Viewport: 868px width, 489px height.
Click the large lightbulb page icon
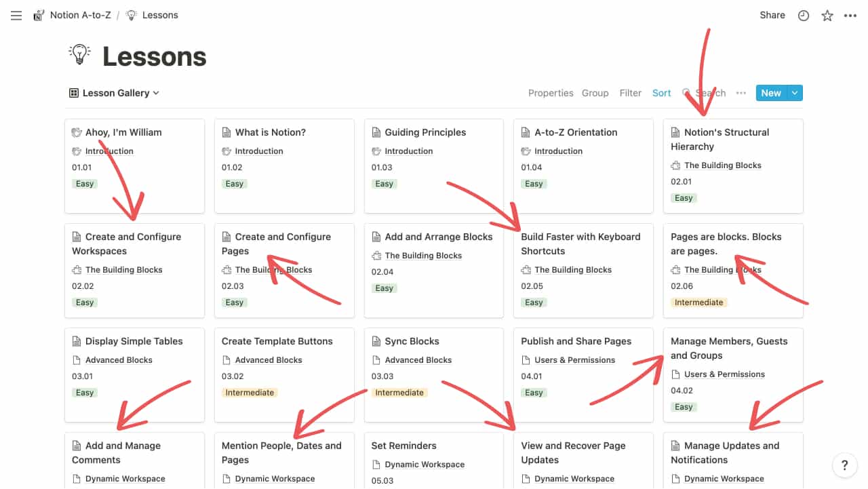pos(80,55)
